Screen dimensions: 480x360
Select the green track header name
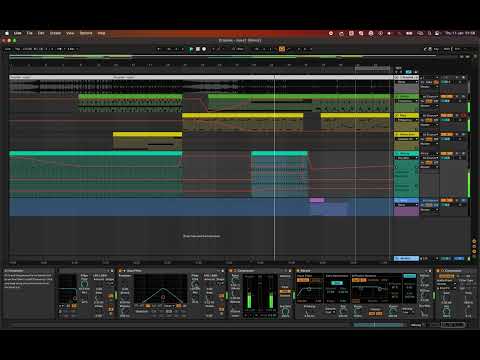point(406,97)
